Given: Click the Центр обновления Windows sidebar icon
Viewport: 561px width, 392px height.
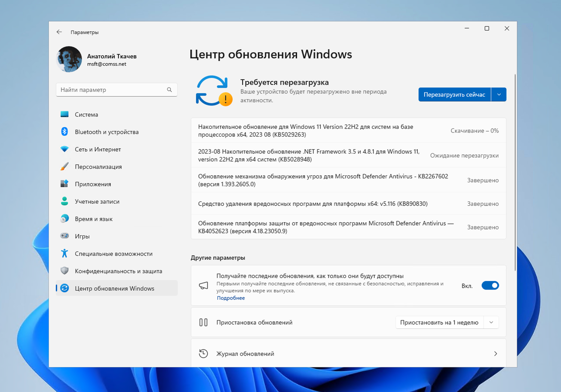Looking at the screenshot, I should 64,288.
